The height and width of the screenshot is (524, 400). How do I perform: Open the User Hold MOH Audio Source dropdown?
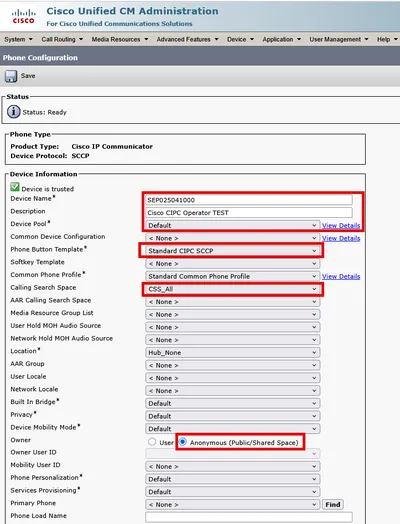click(x=233, y=327)
